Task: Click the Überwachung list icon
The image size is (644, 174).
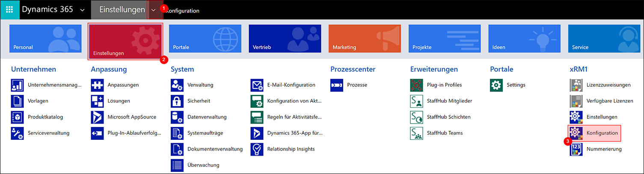Action: pyautogui.click(x=177, y=165)
